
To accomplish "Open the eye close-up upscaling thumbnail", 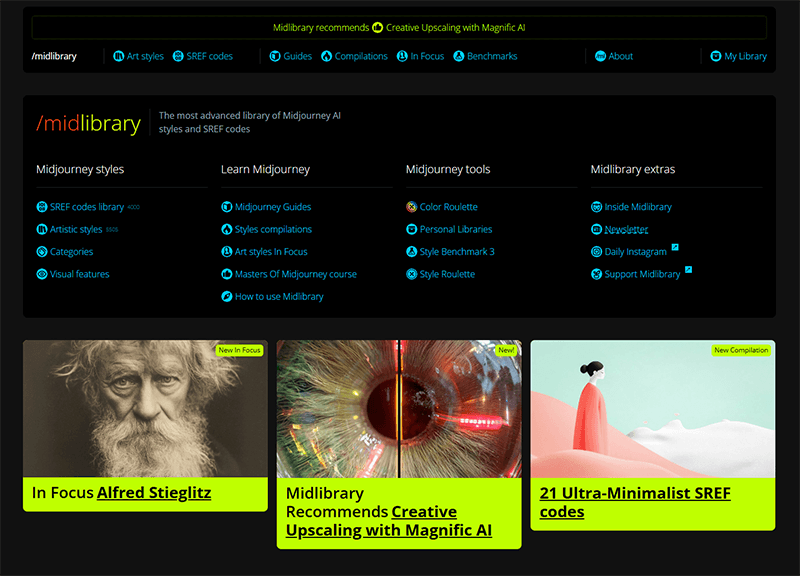I will [x=399, y=408].
